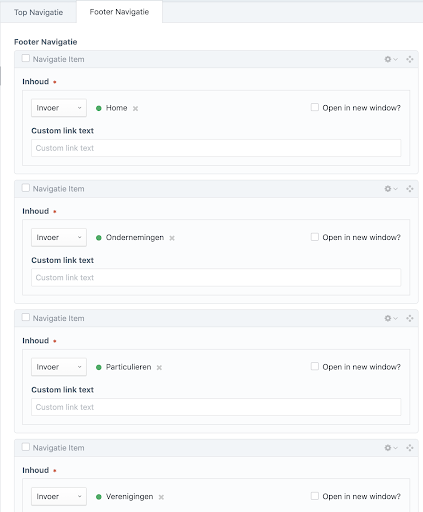Select the Footer Navigatie tab

[x=119, y=12]
